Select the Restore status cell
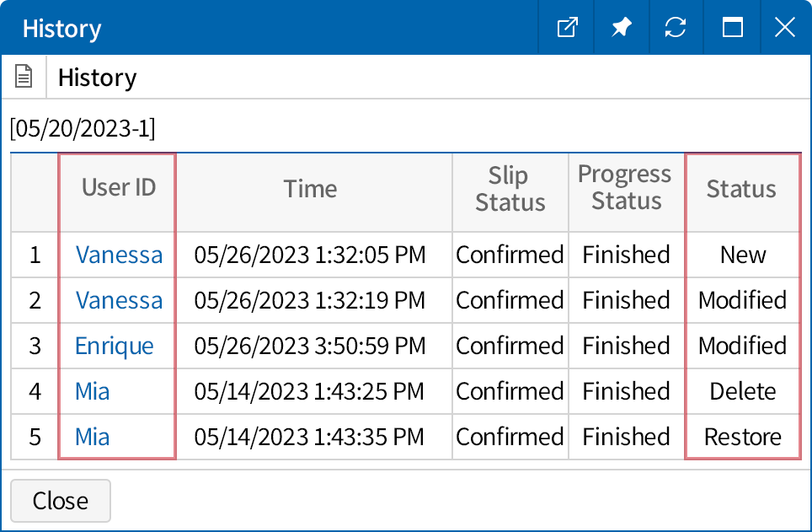 tap(742, 437)
